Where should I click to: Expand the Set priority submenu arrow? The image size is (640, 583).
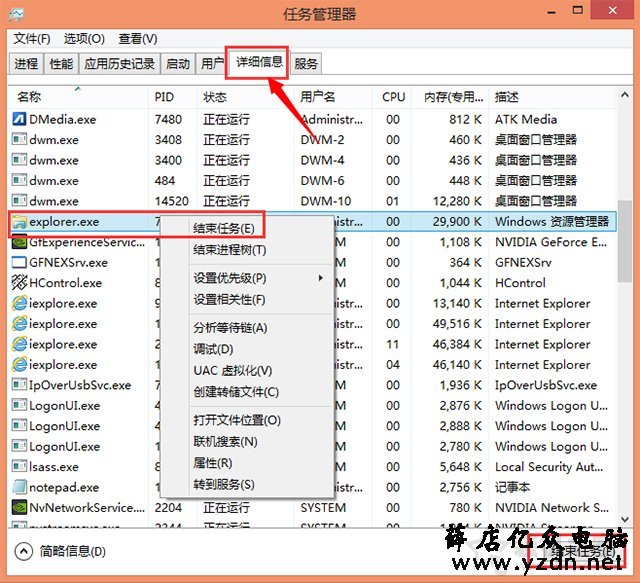321,278
